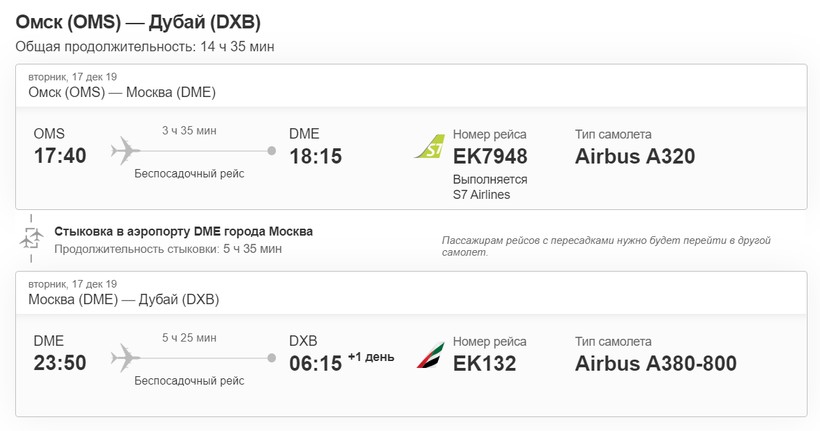Click the 23:50 departure time from DME
This screenshot has height=431, width=820.
(x=60, y=363)
